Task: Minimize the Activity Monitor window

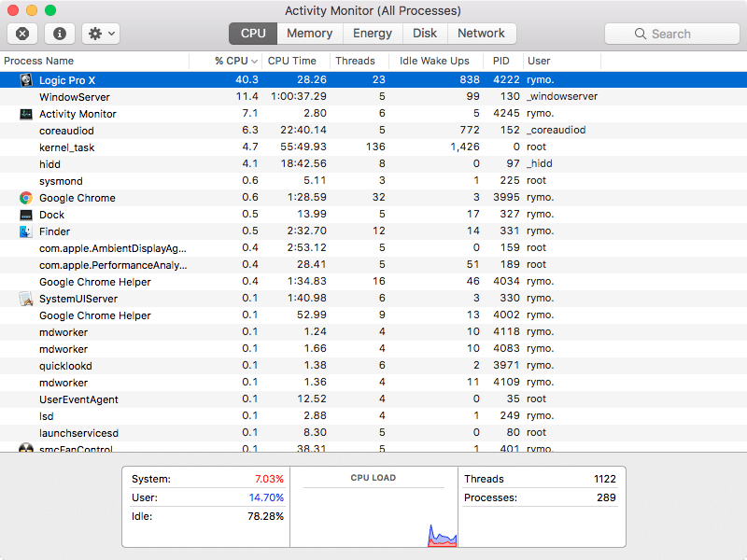Action: (32, 10)
